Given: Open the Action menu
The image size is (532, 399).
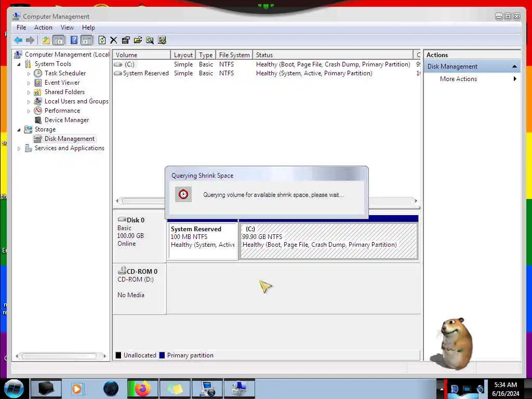Looking at the screenshot, I should click(x=43, y=28).
